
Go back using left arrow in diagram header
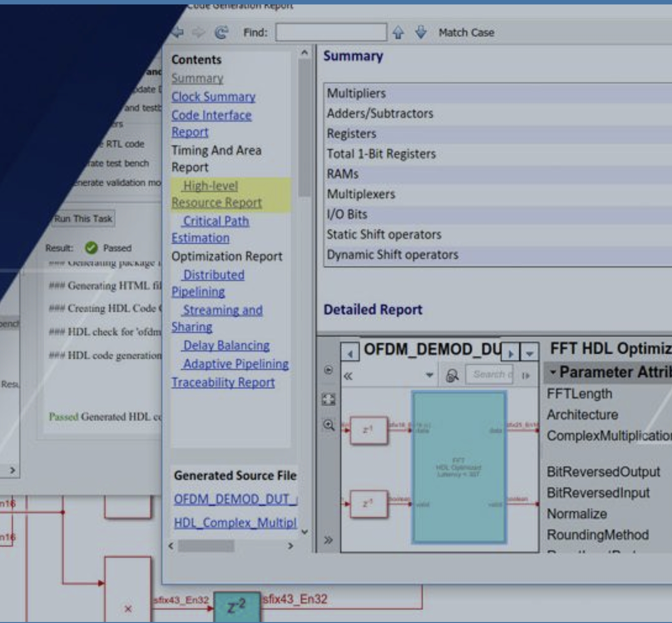[x=351, y=353]
